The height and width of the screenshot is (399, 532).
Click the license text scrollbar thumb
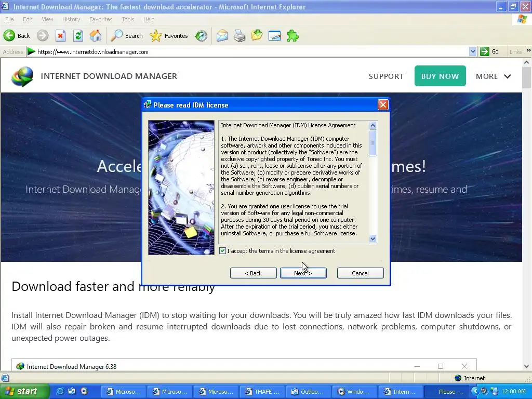pos(373,143)
